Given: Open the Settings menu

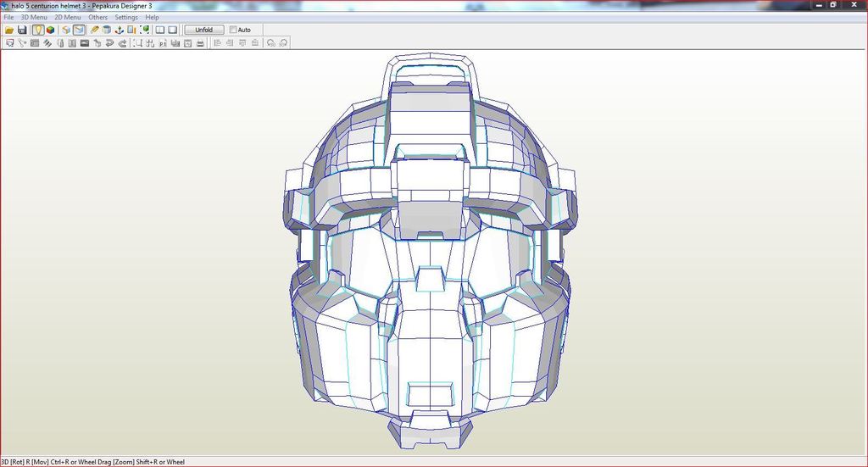Looking at the screenshot, I should point(126,17).
